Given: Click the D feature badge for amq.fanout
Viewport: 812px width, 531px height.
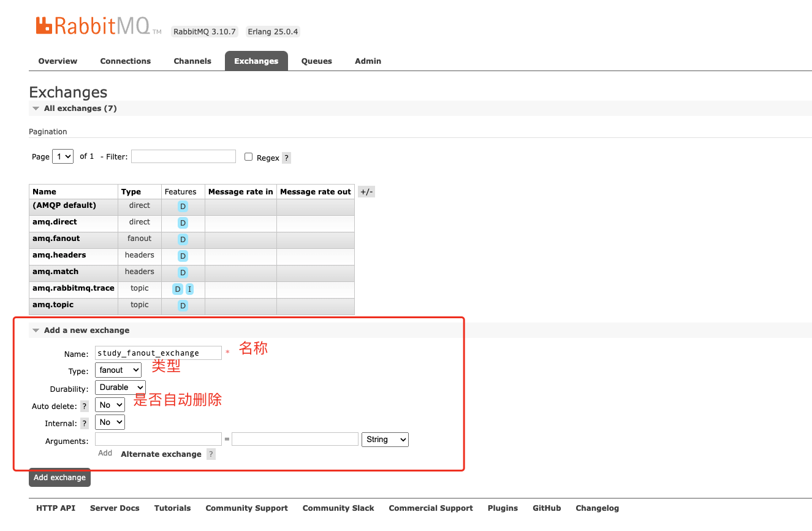Looking at the screenshot, I should (x=183, y=239).
